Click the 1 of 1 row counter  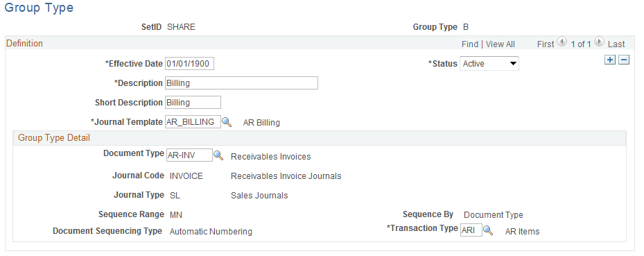tap(581, 44)
